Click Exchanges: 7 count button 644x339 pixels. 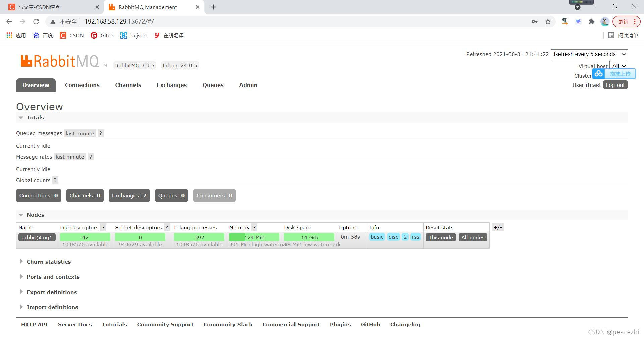pyautogui.click(x=129, y=195)
